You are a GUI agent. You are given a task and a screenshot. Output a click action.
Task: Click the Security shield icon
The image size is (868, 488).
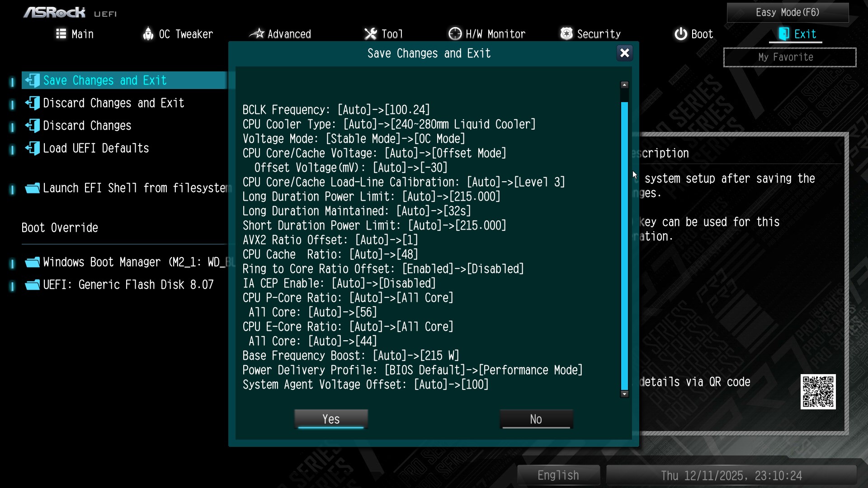pyautogui.click(x=566, y=34)
